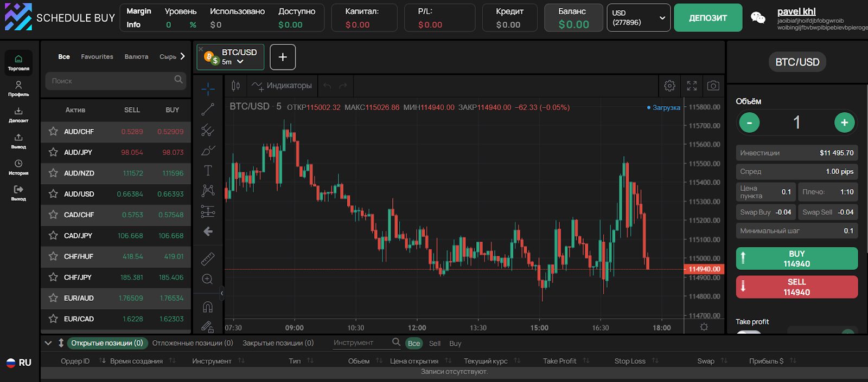Viewport: 868px width, 382px height.
Task: Select the brush drawing tool
Action: pyautogui.click(x=208, y=150)
